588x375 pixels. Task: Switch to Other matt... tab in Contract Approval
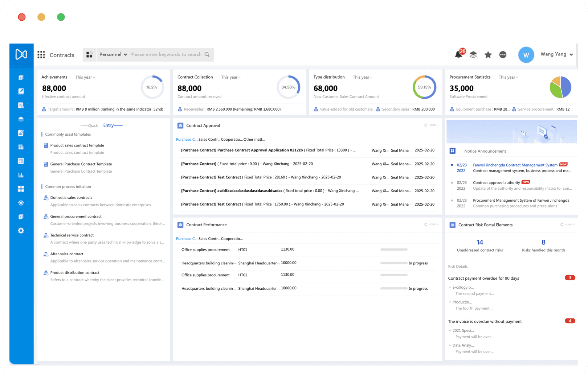254,139
